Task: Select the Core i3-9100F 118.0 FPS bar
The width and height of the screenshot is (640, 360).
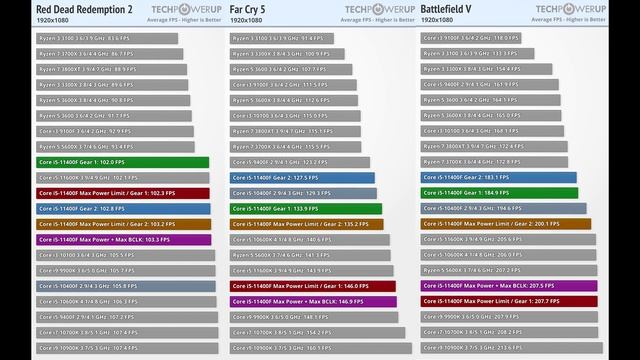Action: click(x=471, y=38)
